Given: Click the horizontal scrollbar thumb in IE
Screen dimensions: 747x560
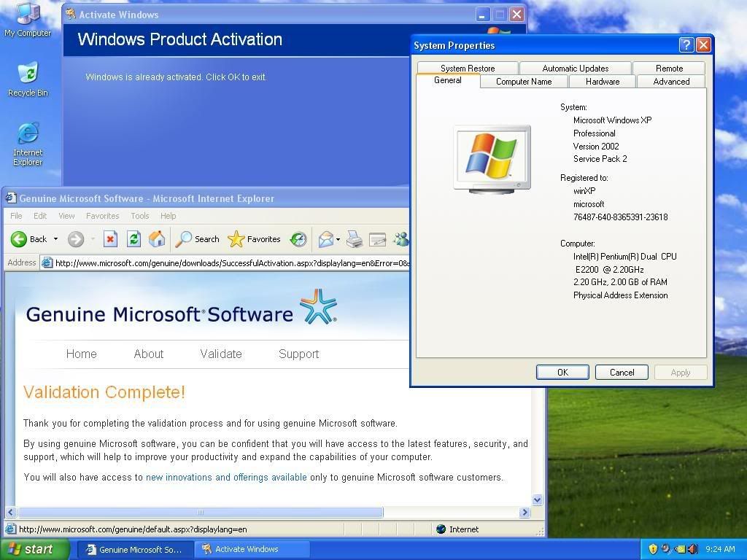Looking at the screenshot, I should pos(201,513).
